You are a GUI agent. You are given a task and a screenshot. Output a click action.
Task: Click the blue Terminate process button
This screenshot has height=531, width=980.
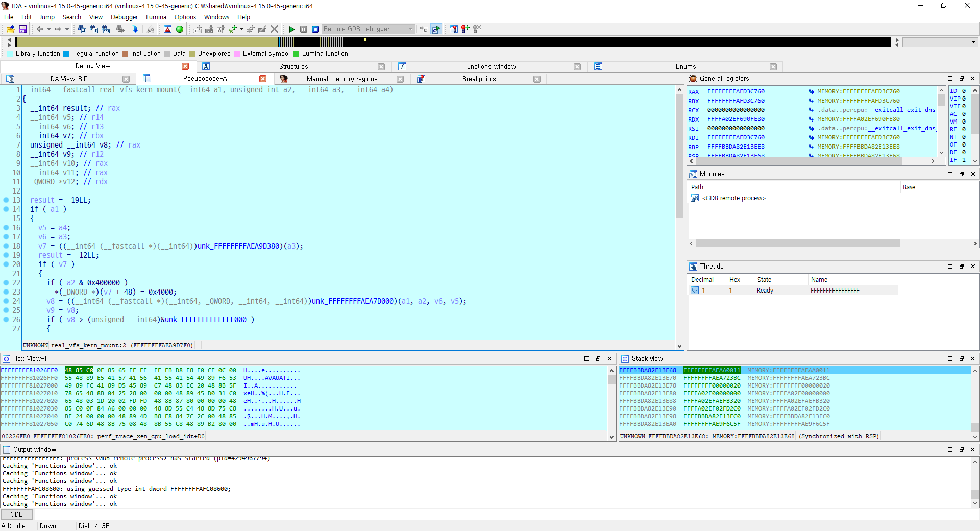tap(315, 29)
